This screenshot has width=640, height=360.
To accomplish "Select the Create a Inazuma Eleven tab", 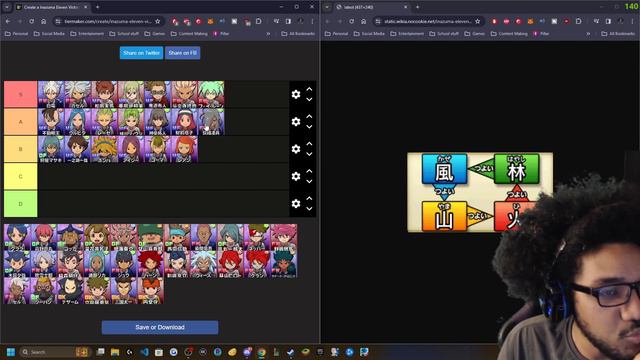I will point(51,7).
